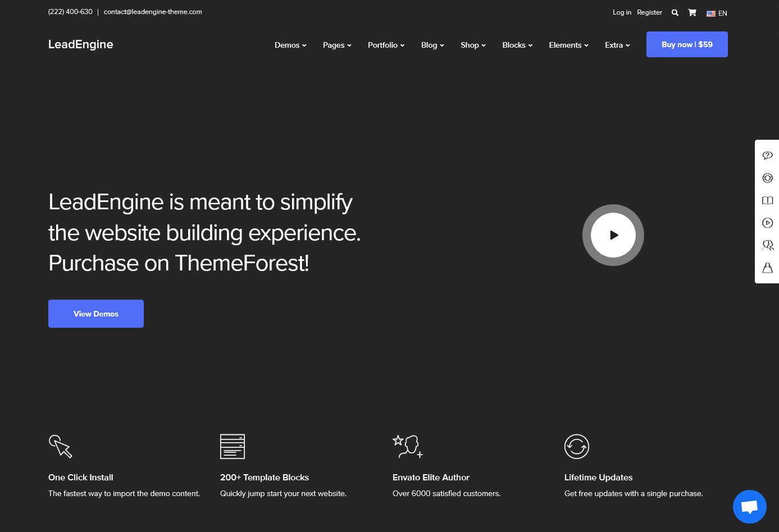The height and width of the screenshot is (532, 779).
Task: Open the Shop menu item
Action: tap(473, 45)
